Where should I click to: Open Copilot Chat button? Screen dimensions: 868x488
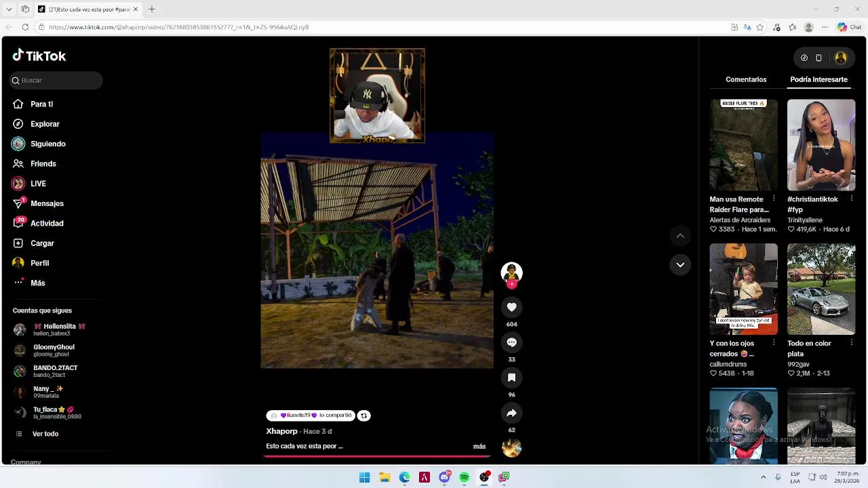click(x=849, y=27)
